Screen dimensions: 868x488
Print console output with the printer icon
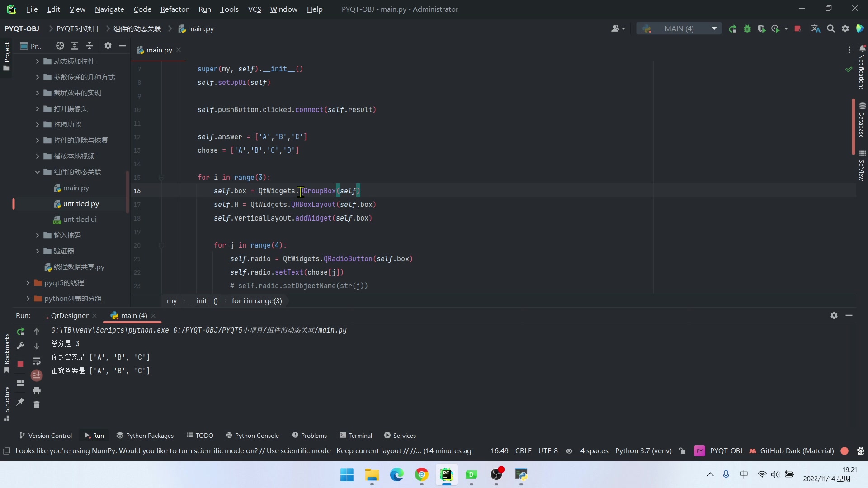(37, 391)
